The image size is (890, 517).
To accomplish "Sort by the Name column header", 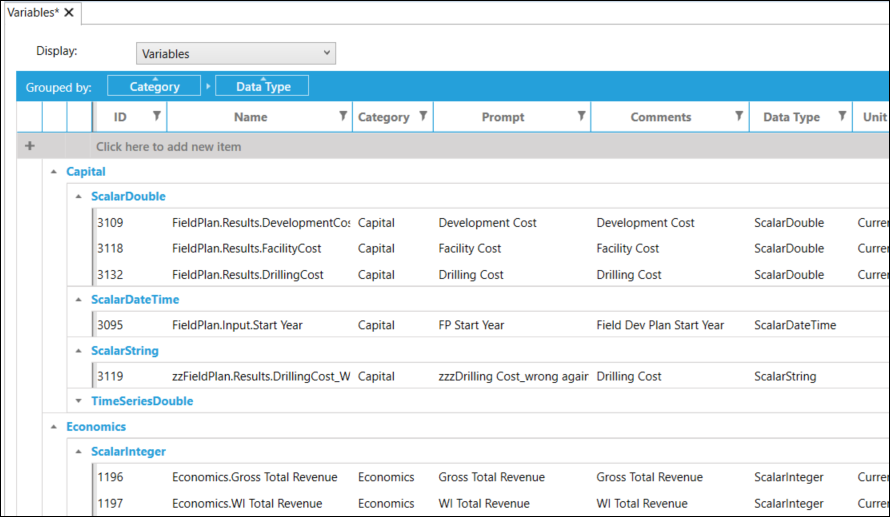I will click(250, 117).
